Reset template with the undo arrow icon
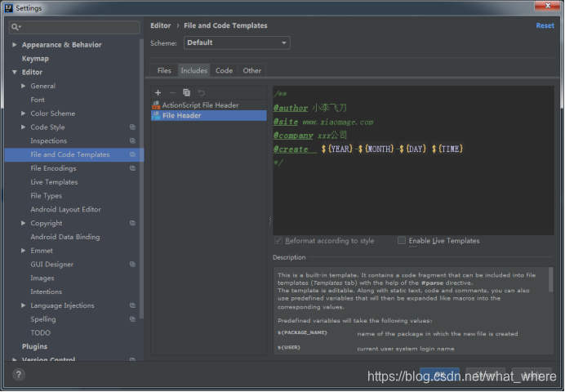 click(201, 92)
